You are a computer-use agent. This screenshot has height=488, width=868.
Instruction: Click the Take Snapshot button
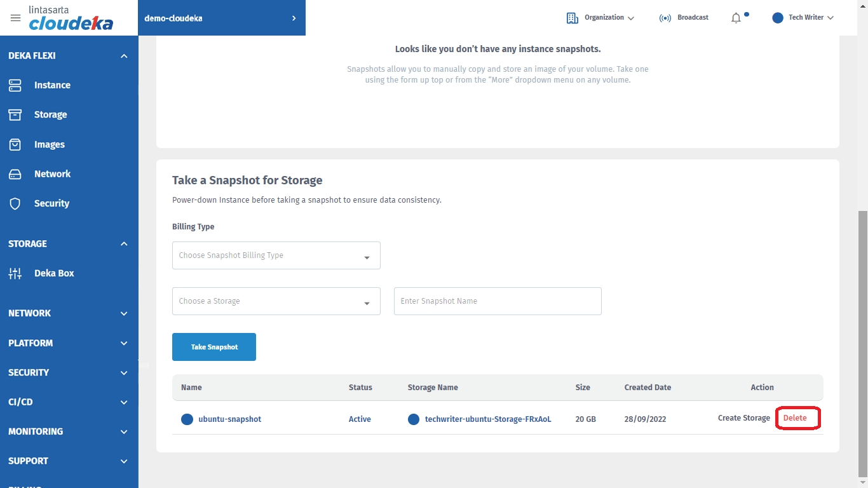214,347
